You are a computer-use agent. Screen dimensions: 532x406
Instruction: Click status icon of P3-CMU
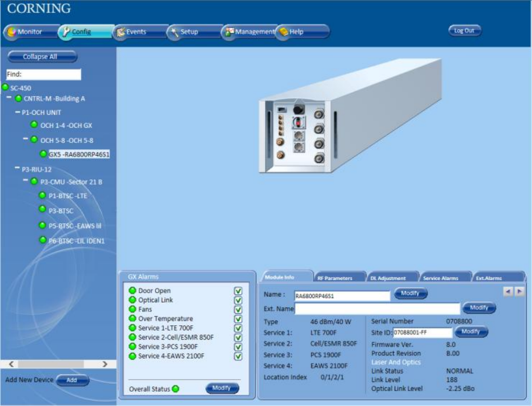coord(34,181)
